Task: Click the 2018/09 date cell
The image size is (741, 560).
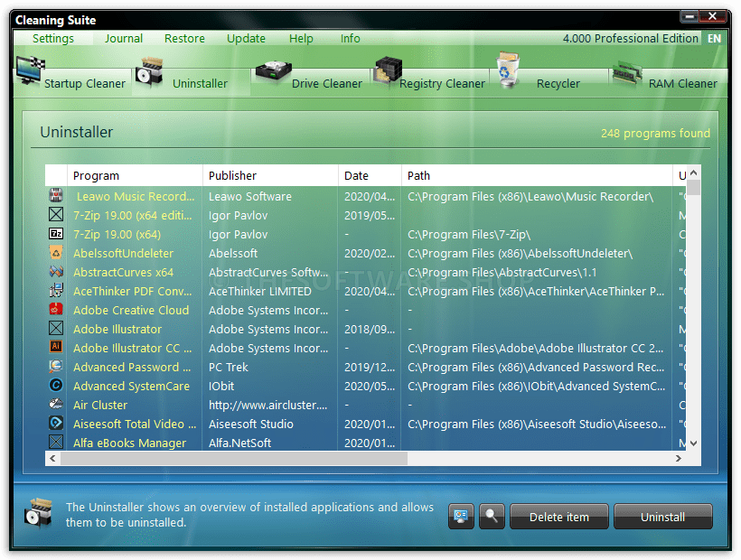Action: 370,329
